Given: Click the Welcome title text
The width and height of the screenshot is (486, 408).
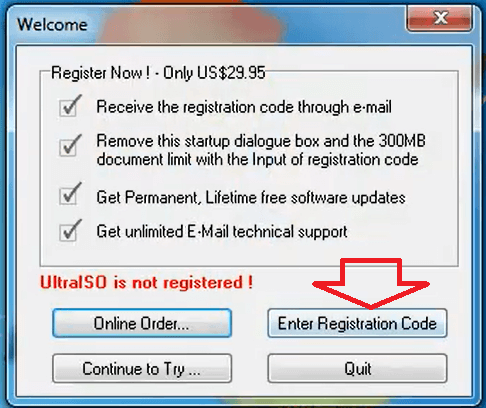Looking at the screenshot, I should (52, 25).
